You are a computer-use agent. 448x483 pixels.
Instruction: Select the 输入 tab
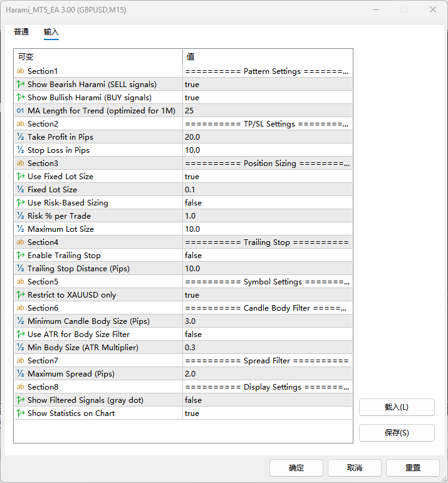pos(51,32)
